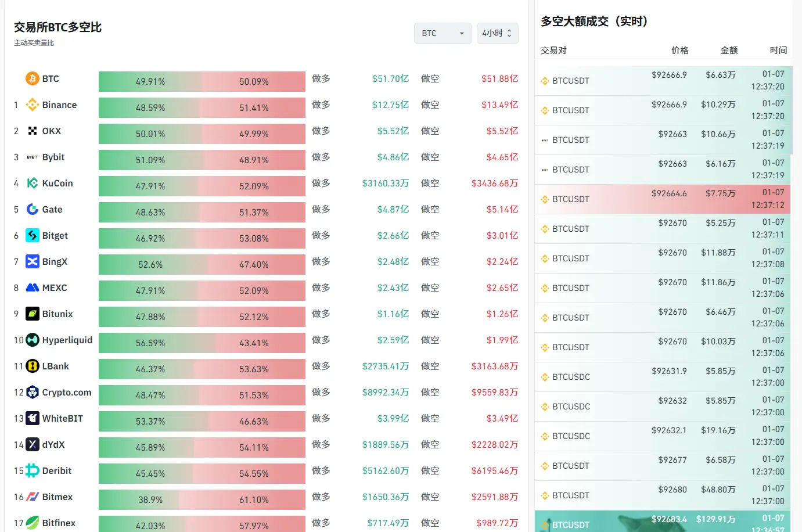Open the 4小时 time interval selector
The image size is (802, 532).
pos(497,33)
